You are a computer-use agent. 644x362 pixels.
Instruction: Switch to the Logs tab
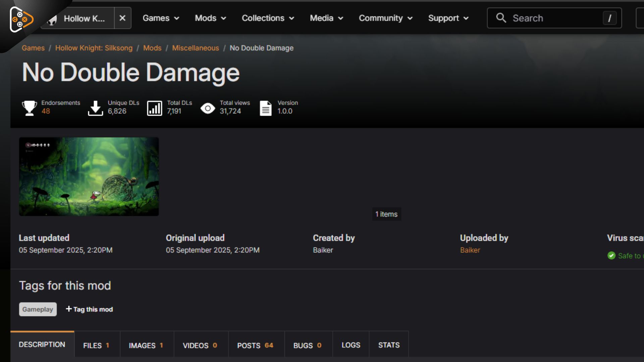tap(351, 345)
